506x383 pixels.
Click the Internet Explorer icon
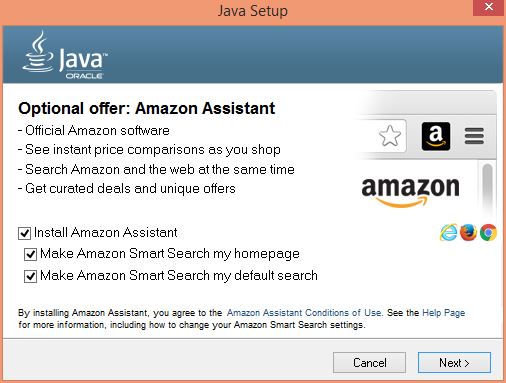coord(448,232)
